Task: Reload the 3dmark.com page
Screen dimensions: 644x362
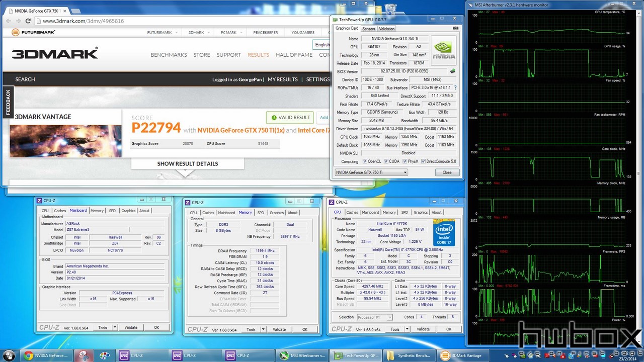Action: pyautogui.click(x=29, y=21)
